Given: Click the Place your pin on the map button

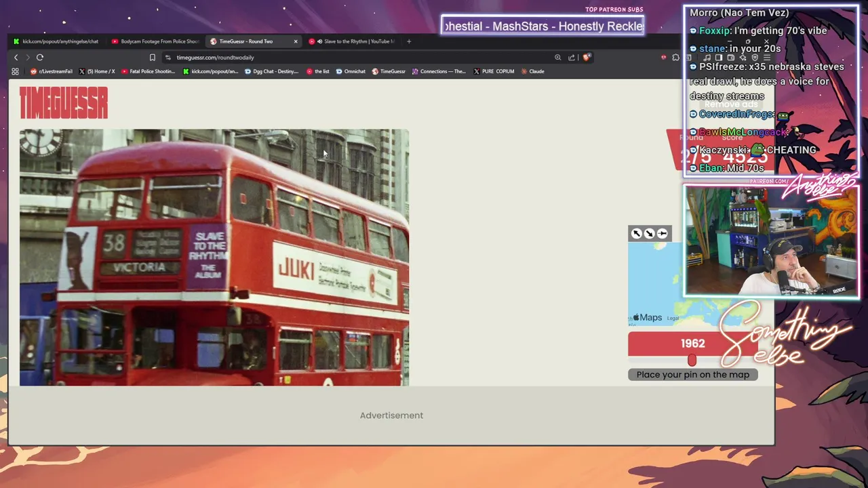Looking at the screenshot, I should (x=693, y=374).
